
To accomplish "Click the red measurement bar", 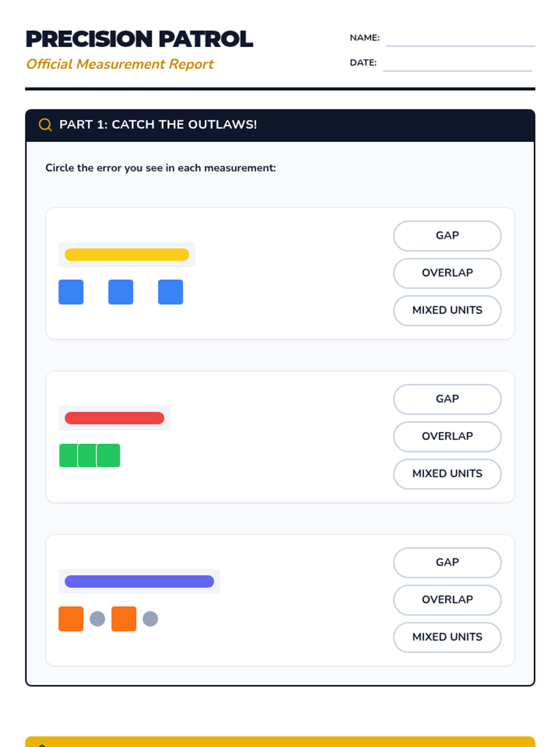I will tap(114, 418).
